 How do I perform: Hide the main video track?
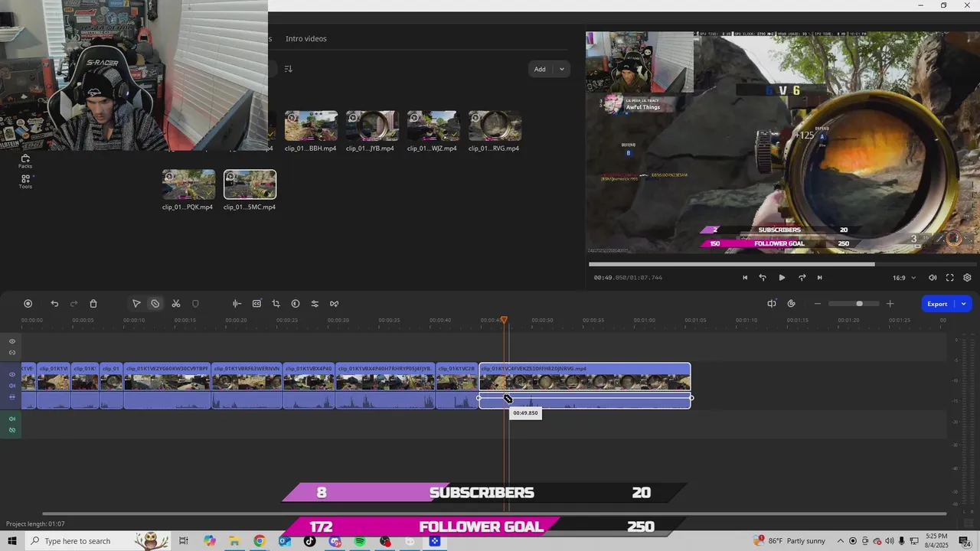point(12,374)
